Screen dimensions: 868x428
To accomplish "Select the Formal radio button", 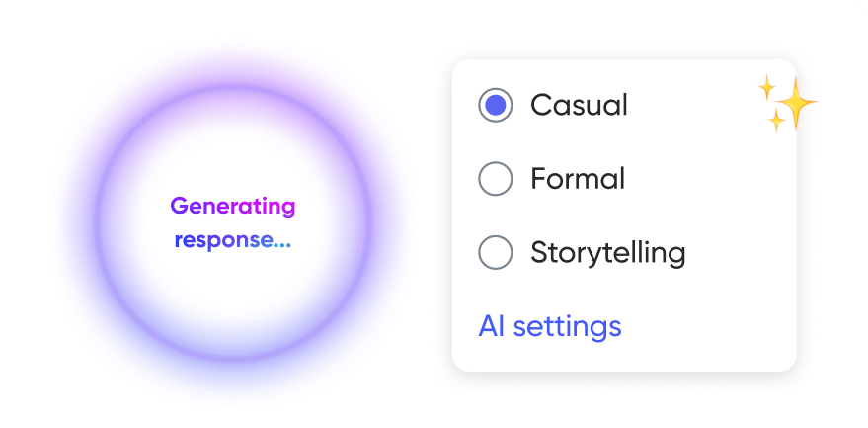I will pyautogui.click(x=495, y=179).
